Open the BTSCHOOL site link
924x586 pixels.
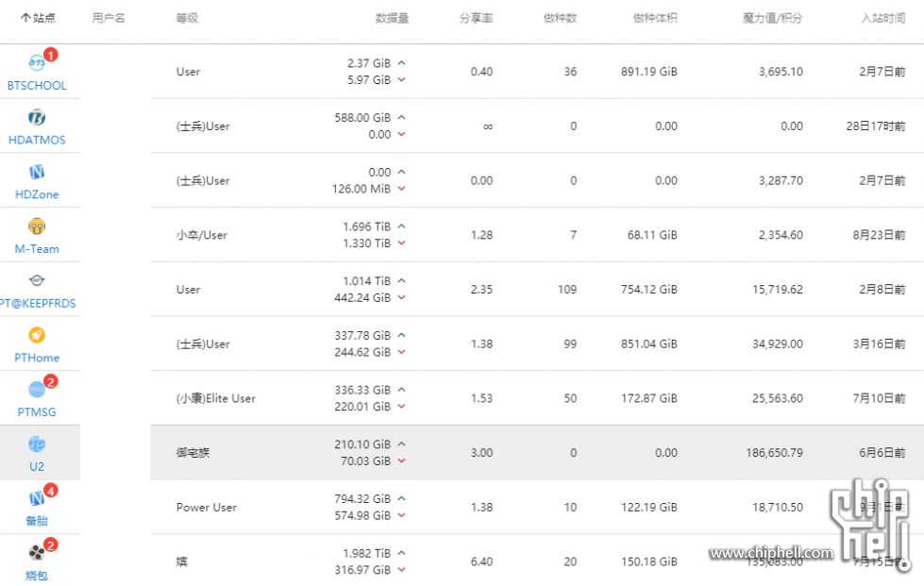(x=37, y=85)
